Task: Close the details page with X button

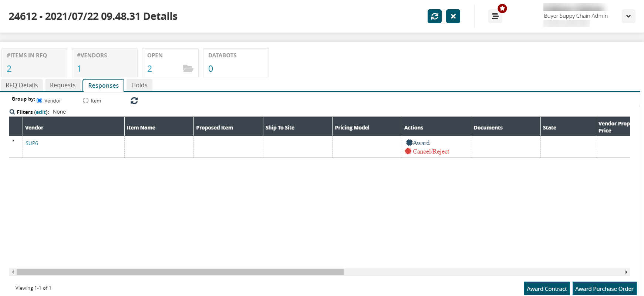Action: tap(453, 16)
